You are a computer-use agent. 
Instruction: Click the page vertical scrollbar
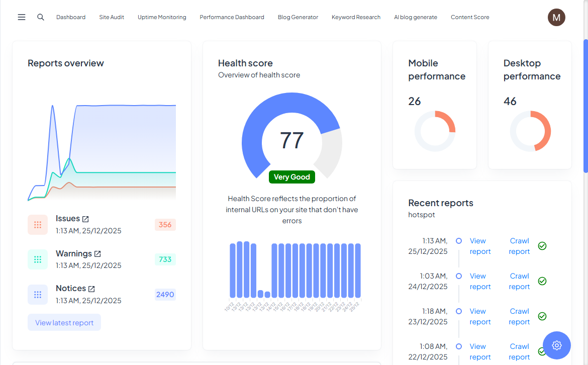tap(585, 106)
